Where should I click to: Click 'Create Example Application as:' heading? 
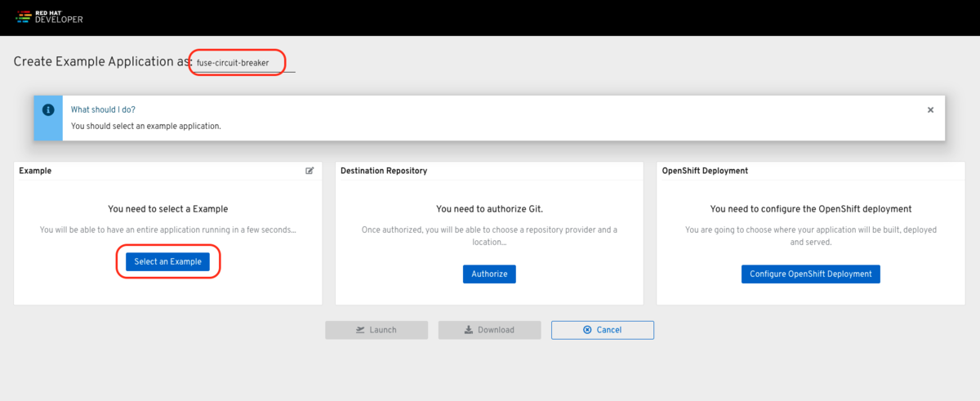tap(103, 62)
